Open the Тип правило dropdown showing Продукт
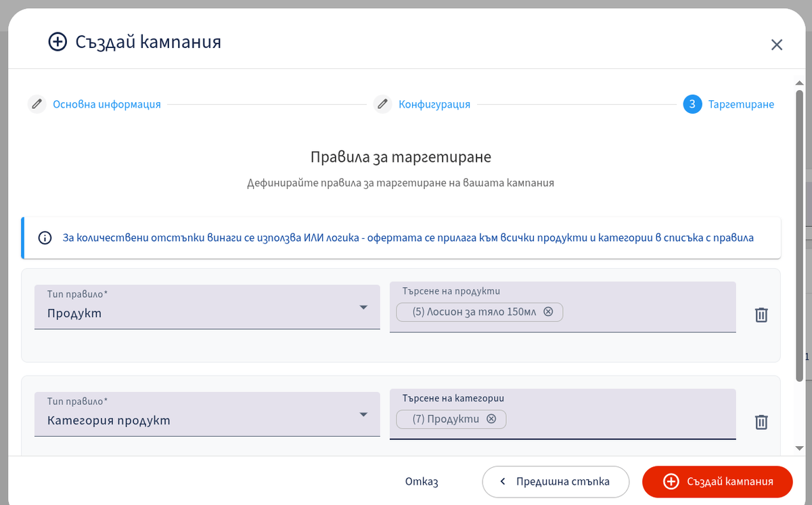 click(x=207, y=307)
